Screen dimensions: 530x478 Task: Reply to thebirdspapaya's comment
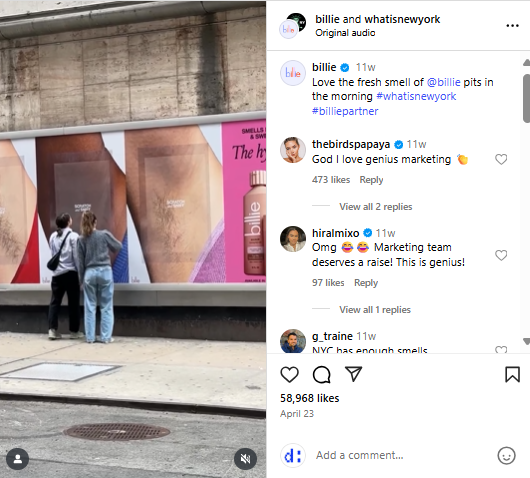pyautogui.click(x=371, y=180)
